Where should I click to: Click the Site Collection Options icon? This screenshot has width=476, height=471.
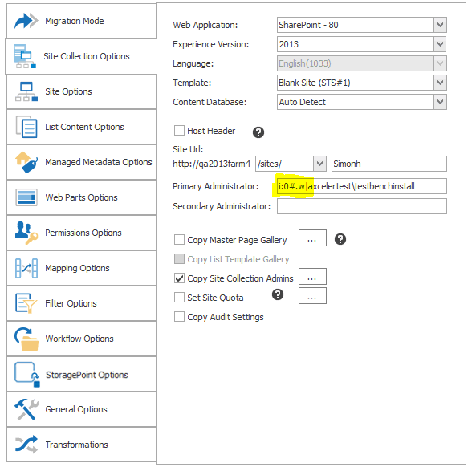pos(25,56)
